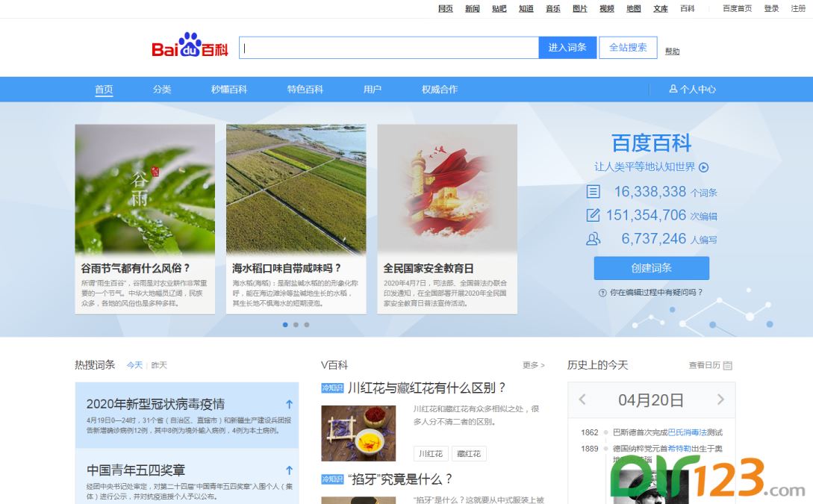Click the 网页 link in top bar
This screenshot has height=504, width=813.
[446, 8]
